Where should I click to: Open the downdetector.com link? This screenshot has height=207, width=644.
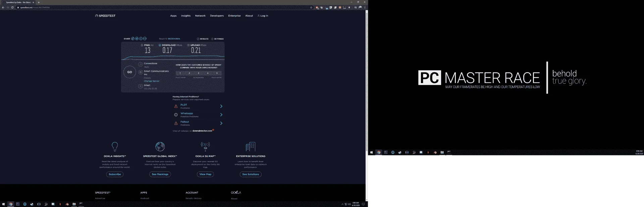(x=202, y=131)
